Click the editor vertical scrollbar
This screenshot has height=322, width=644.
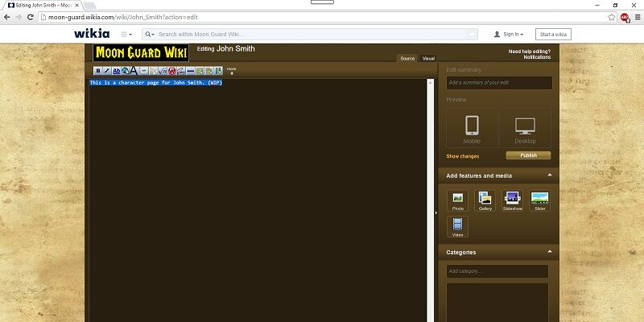(430, 200)
